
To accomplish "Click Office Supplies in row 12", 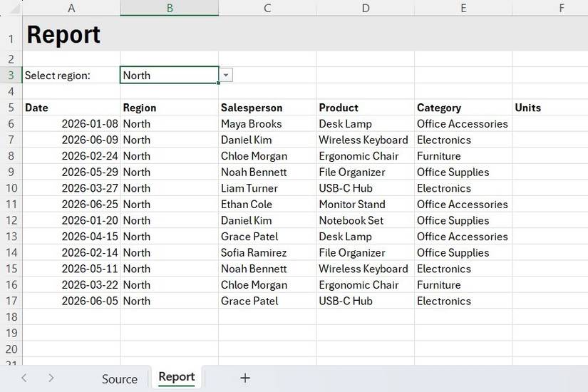I will pos(463,220).
